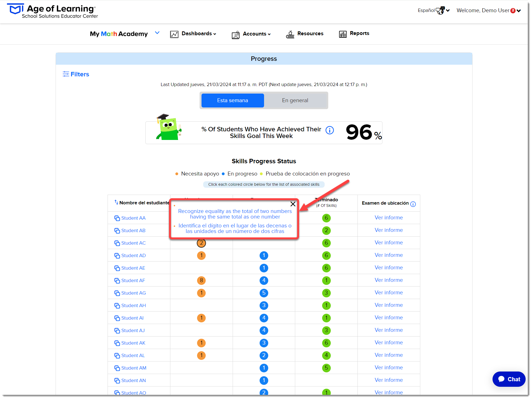Switch to the Esta semana view
Screen dimensions: 532x399
click(x=232, y=100)
